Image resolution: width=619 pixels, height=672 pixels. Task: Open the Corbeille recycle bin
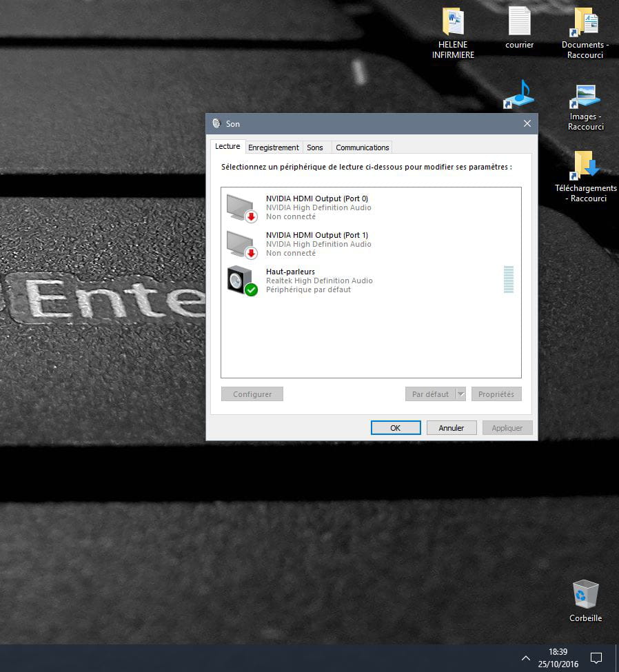(585, 595)
